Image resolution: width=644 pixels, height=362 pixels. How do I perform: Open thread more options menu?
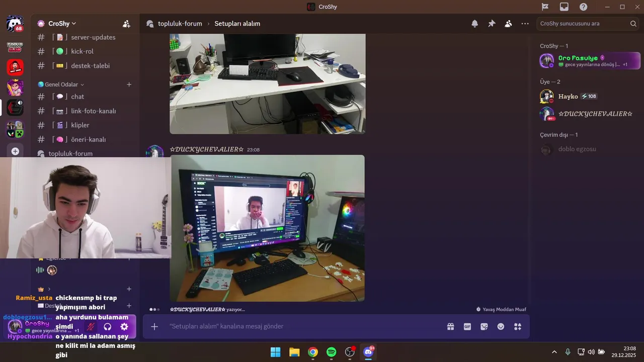pos(525,24)
